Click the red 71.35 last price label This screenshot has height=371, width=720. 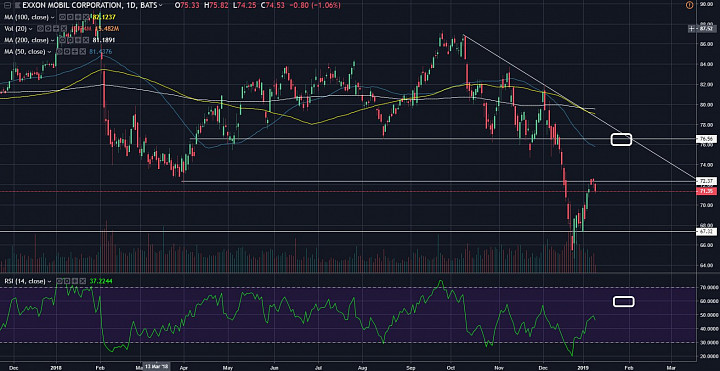[706, 191]
